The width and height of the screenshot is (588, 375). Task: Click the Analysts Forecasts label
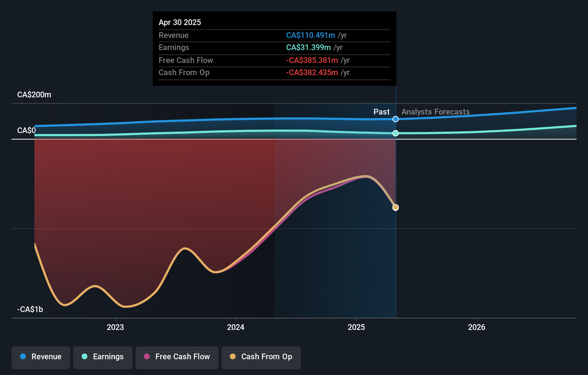pos(435,112)
